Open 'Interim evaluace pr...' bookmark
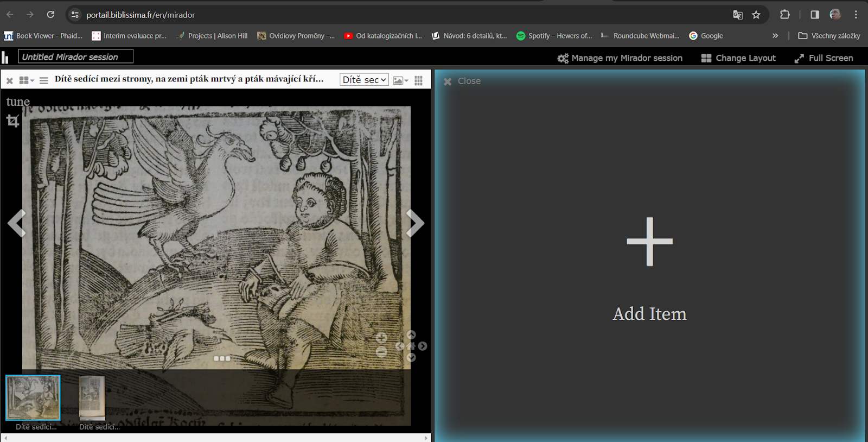The width and height of the screenshot is (868, 442). click(x=129, y=36)
